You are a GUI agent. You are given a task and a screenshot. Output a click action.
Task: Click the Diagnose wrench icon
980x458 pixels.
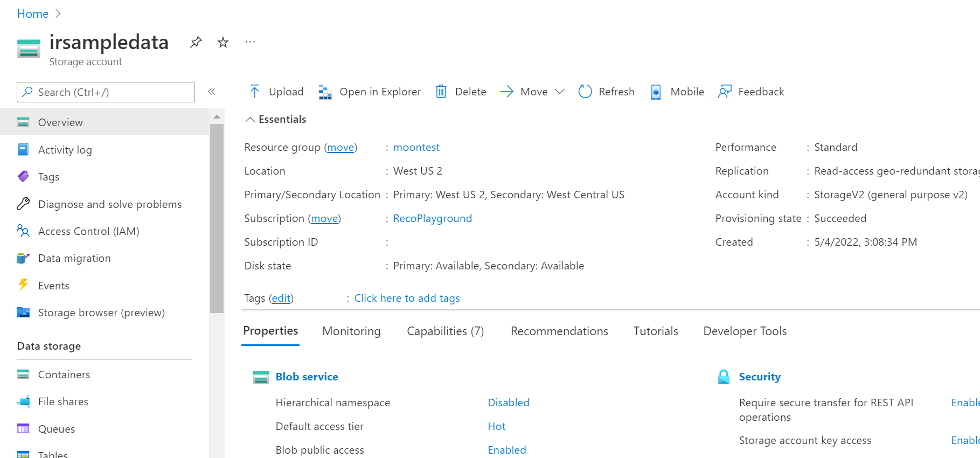(23, 204)
